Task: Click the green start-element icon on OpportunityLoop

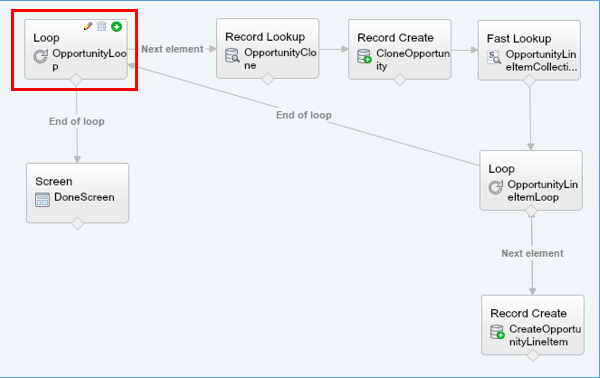Action: (117, 26)
